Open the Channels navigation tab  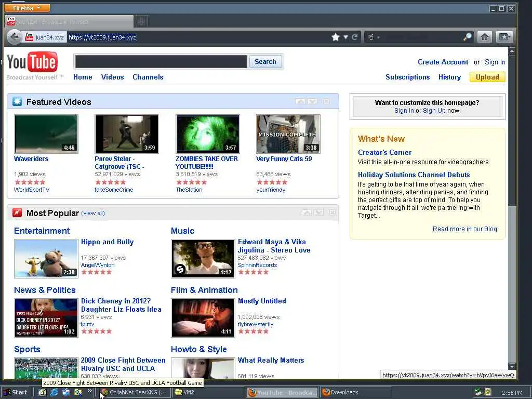tap(148, 77)
